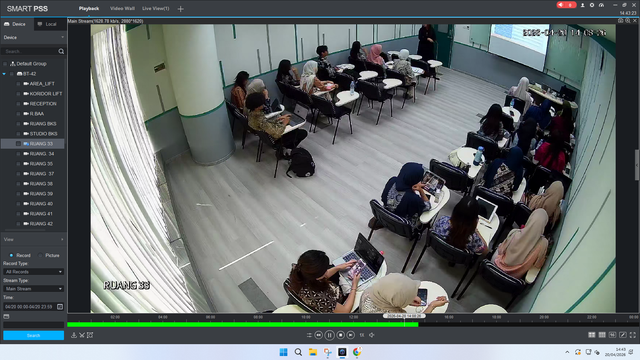Select RUANG 34 camera in tree
640x360 pixels.
coord(42,154)
